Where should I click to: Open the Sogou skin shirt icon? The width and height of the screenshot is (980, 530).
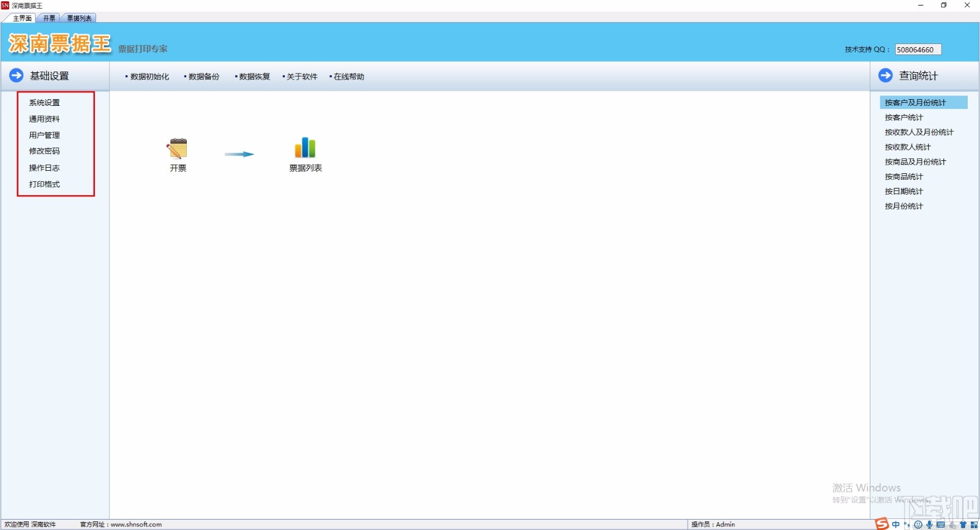963,524
